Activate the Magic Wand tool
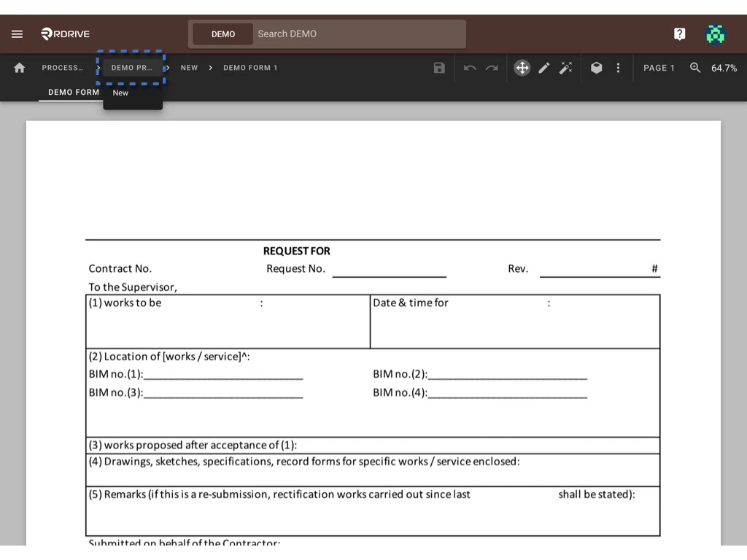Screen dimensions: 747x560 pos(567,68)
